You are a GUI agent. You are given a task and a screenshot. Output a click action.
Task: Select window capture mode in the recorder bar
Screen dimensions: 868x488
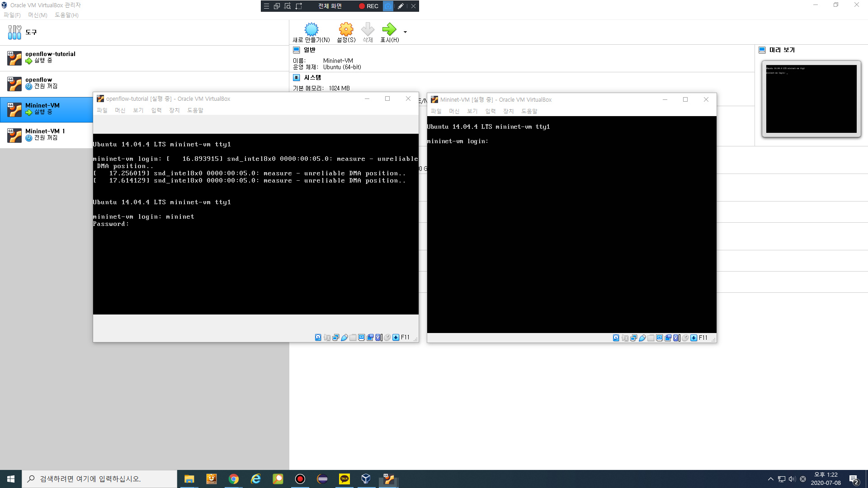coord(277,6)
